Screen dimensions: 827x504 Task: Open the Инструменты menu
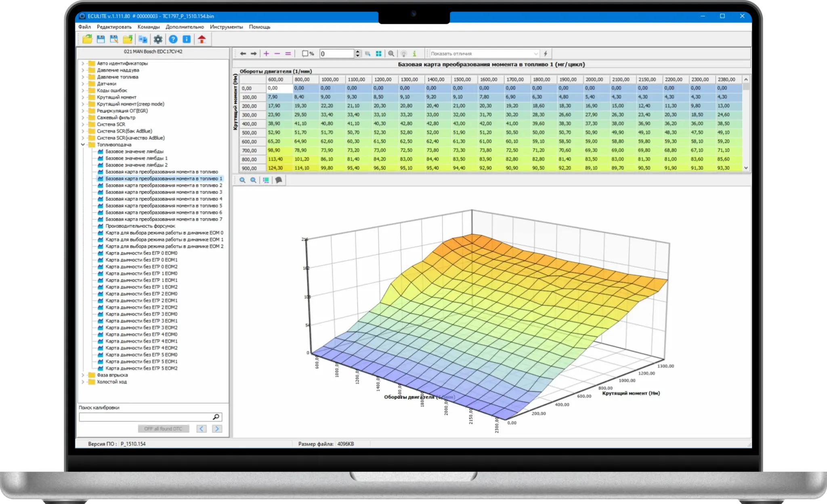click(226, 27)
